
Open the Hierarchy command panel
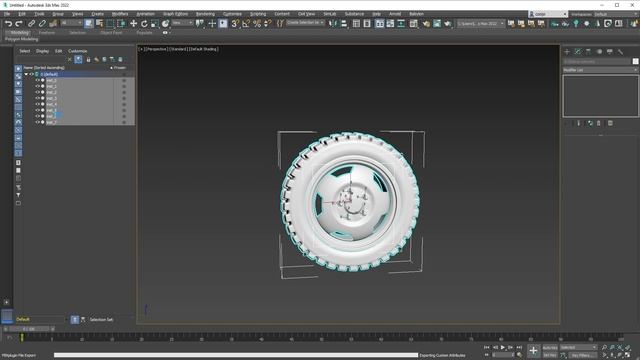click(x=588, y=51)
